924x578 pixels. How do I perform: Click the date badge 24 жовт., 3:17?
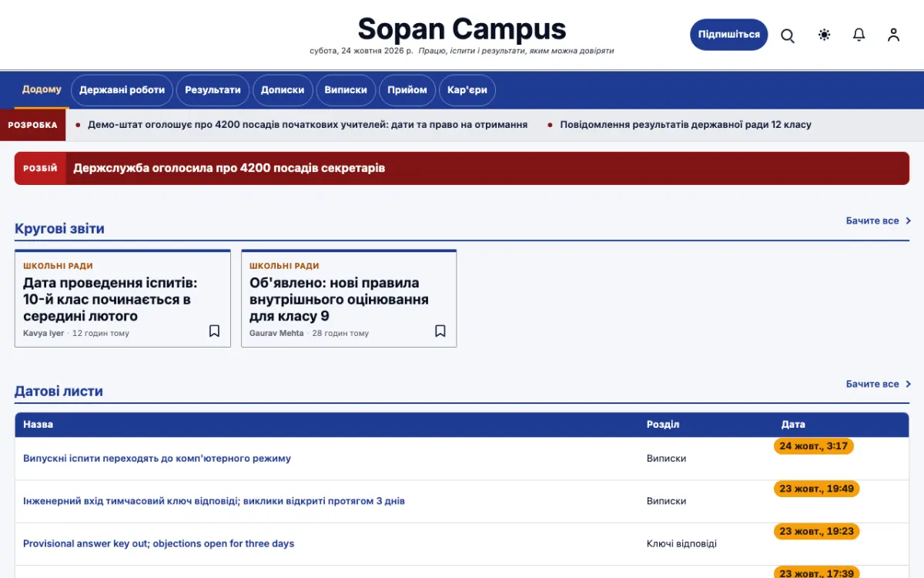pos(814,446)
